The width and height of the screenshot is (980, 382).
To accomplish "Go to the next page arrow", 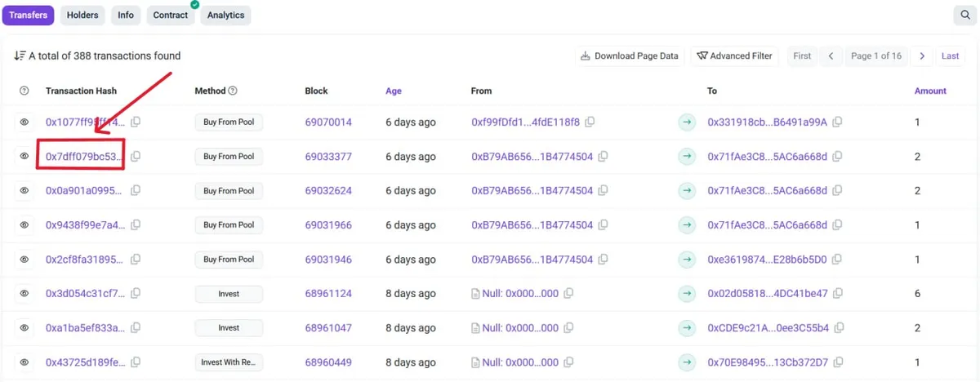I will (922, 56).
